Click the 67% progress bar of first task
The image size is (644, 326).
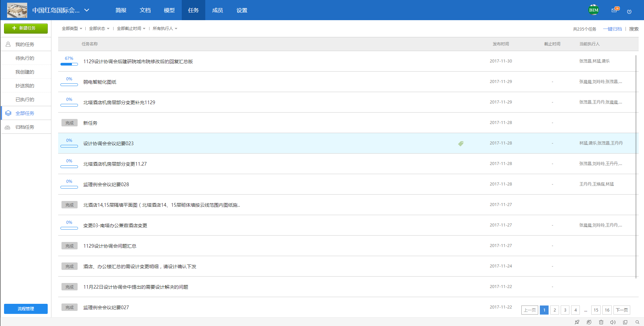click(x=69, y=64)
